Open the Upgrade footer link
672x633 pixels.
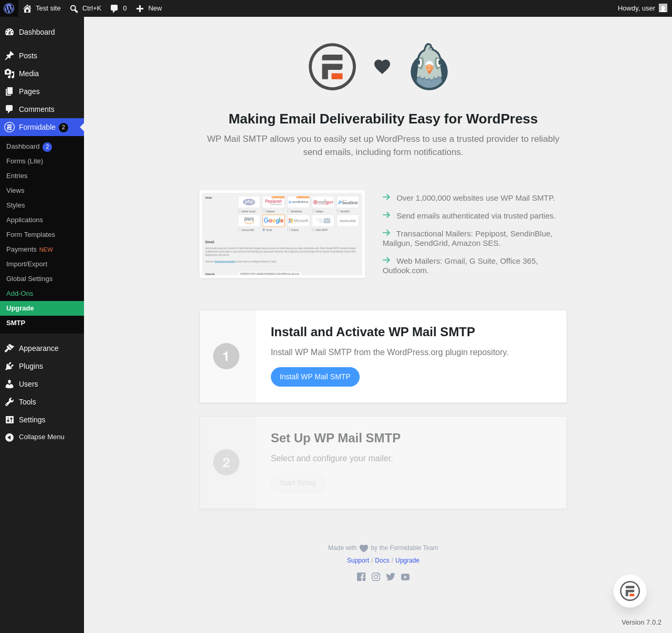[x=407, y=561]
